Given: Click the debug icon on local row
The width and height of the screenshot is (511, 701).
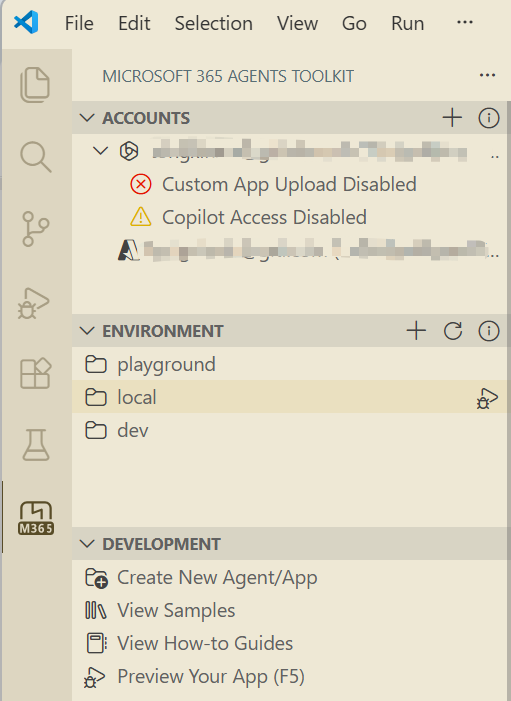Looking at the screenshot, I should point(487,398).
